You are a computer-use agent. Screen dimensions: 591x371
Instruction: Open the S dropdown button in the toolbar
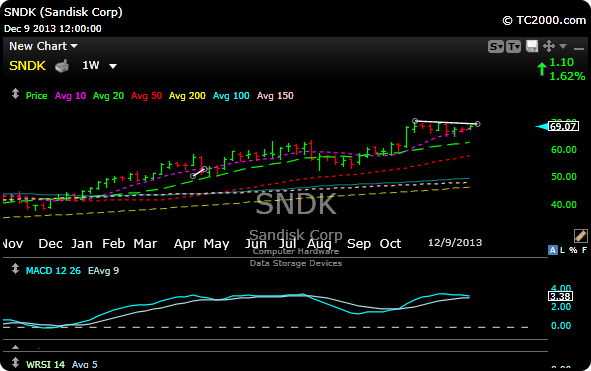496,47
